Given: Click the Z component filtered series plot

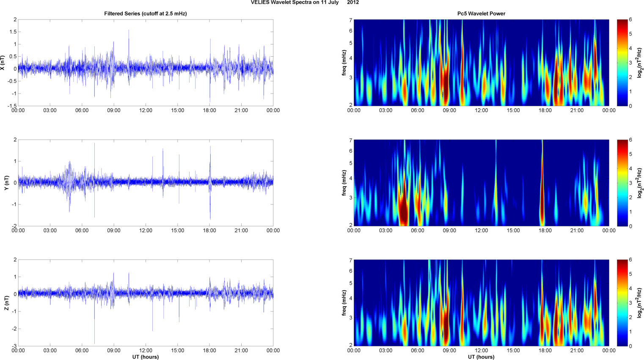Looking at the screenshot, I should [146, 303].
